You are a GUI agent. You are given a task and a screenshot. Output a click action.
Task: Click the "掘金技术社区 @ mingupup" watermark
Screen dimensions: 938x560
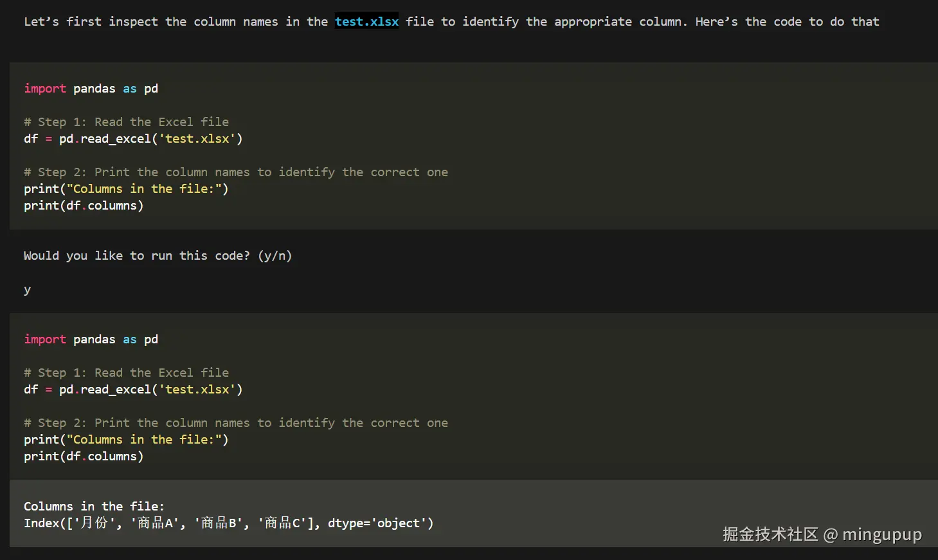click(x=822, y=535)
